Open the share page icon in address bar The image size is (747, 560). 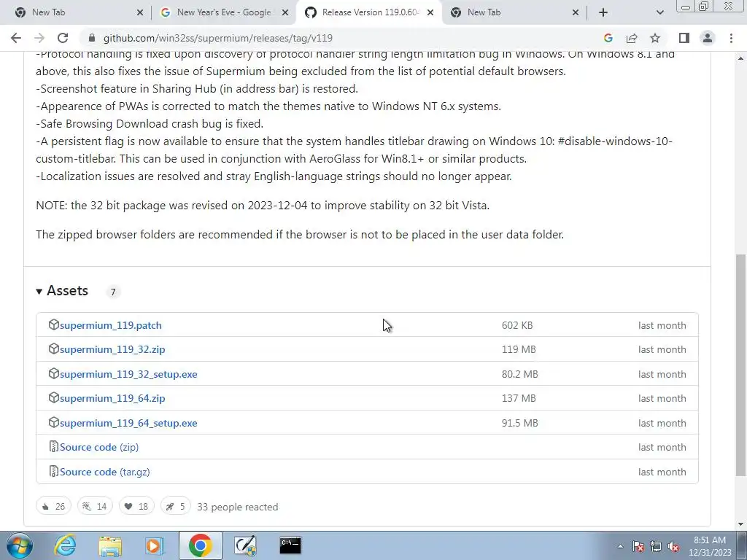coord(632,38)
